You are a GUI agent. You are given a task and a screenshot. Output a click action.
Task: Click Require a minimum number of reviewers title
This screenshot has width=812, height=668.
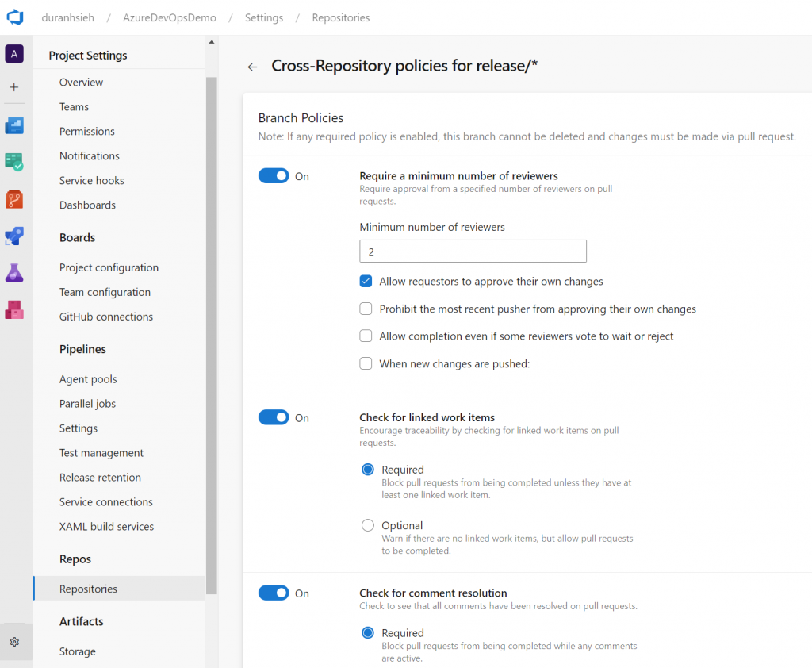pyautogui.click(x=459, y=175)
